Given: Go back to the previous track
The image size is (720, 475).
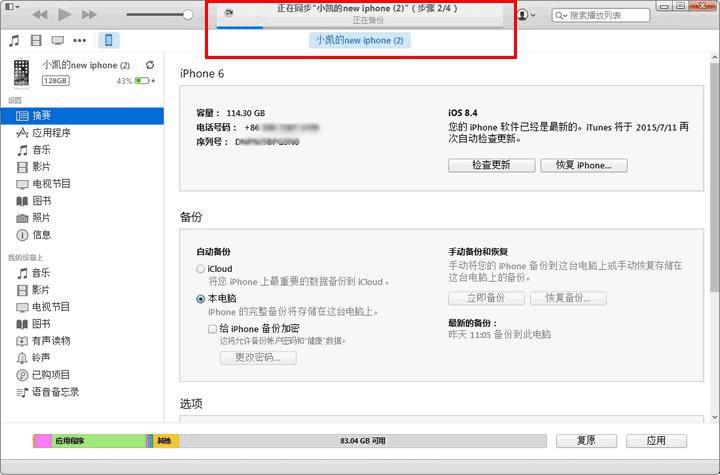Looking at the screenshot, I should (40, 15).
